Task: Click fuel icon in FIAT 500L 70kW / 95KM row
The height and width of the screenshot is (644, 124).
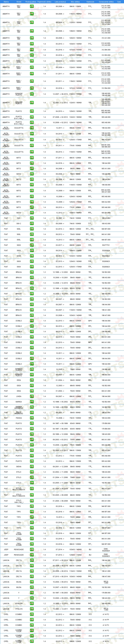Action: pyautogui.click(x=32, y=234)
